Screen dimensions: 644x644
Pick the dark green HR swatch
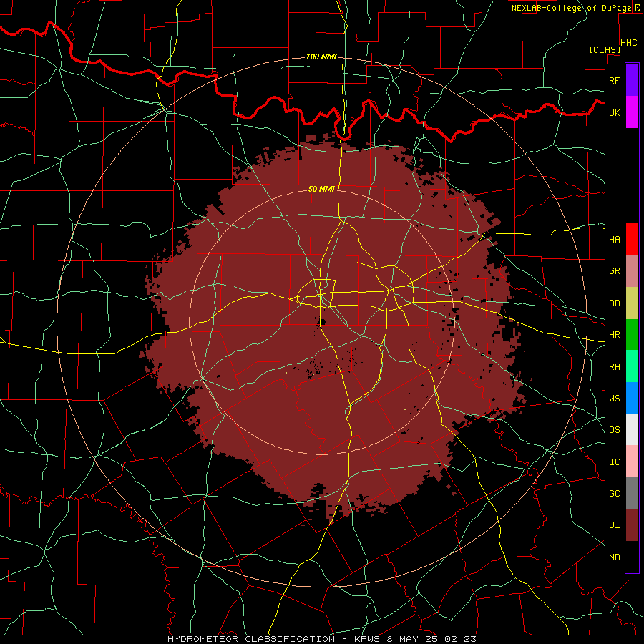click(x=632, y=335)
